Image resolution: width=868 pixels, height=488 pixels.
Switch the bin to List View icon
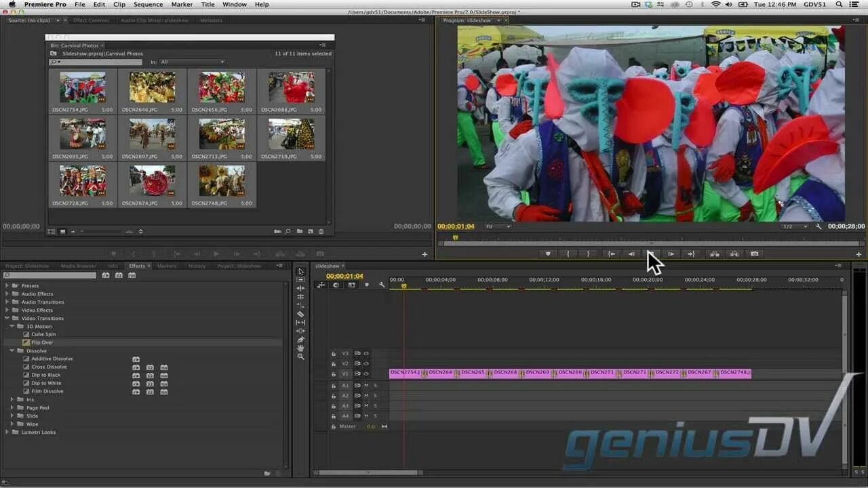(x=51, y=231)
